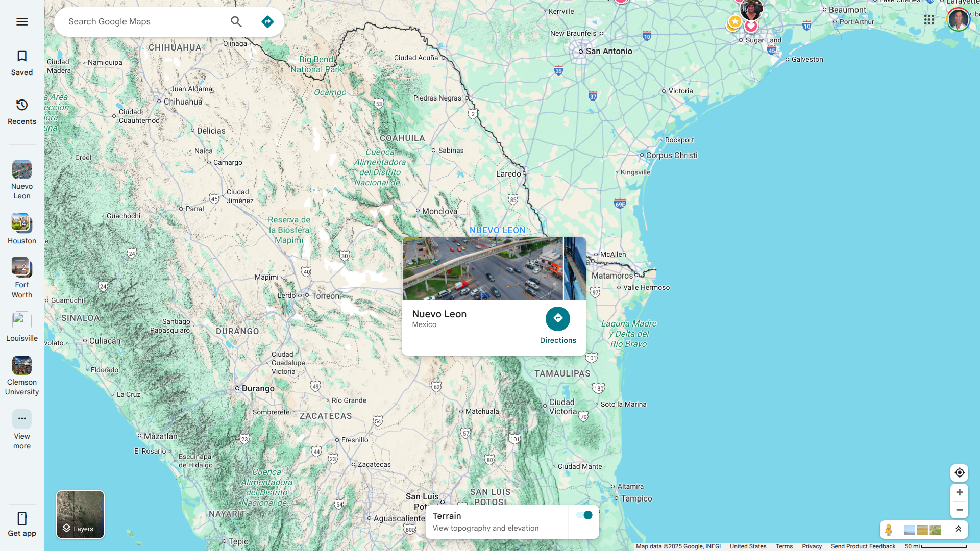This screenshot has width=980, height=551.
Task: Click the Search Google Maps field
Action: (x=143, y=21)
